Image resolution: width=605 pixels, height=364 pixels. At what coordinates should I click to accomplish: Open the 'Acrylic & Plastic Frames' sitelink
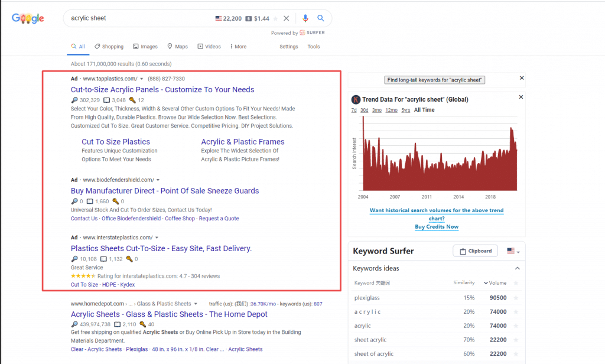point(243,142)
